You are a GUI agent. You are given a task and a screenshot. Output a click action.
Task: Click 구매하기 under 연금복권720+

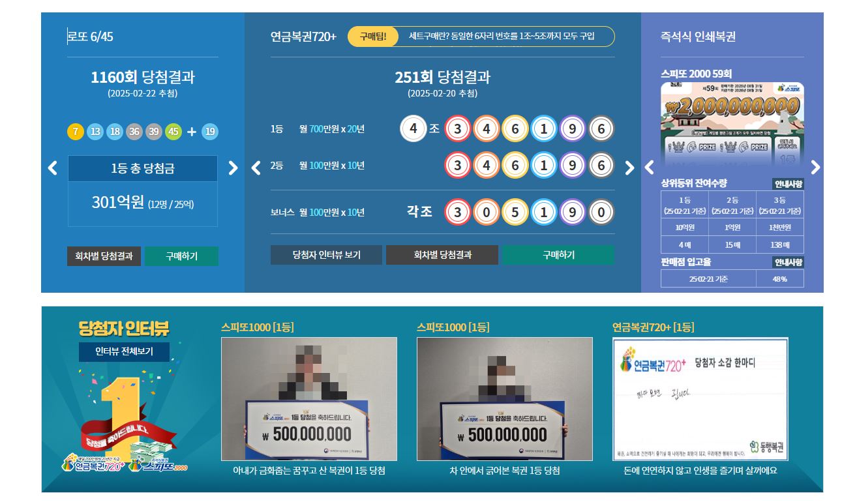tap(558, 255)
